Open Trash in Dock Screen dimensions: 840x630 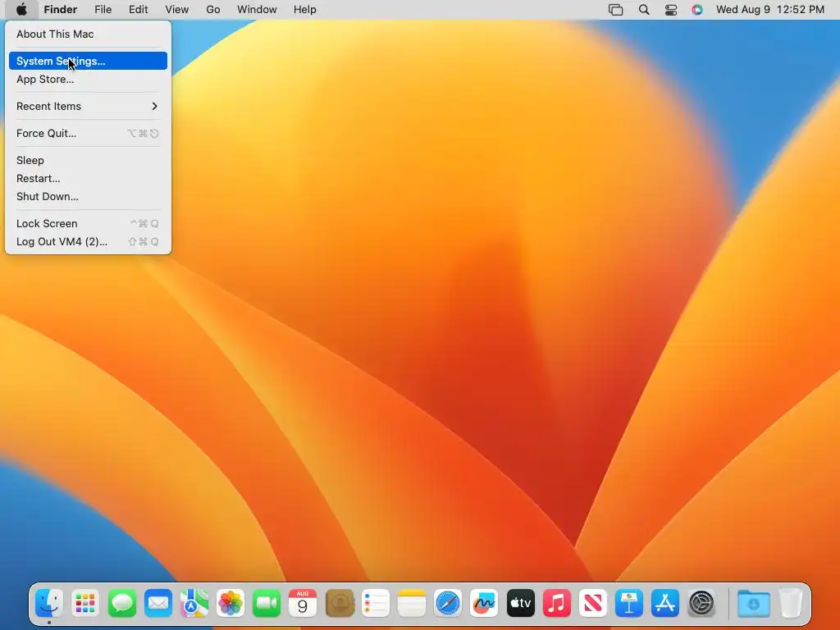pos(790,603)
